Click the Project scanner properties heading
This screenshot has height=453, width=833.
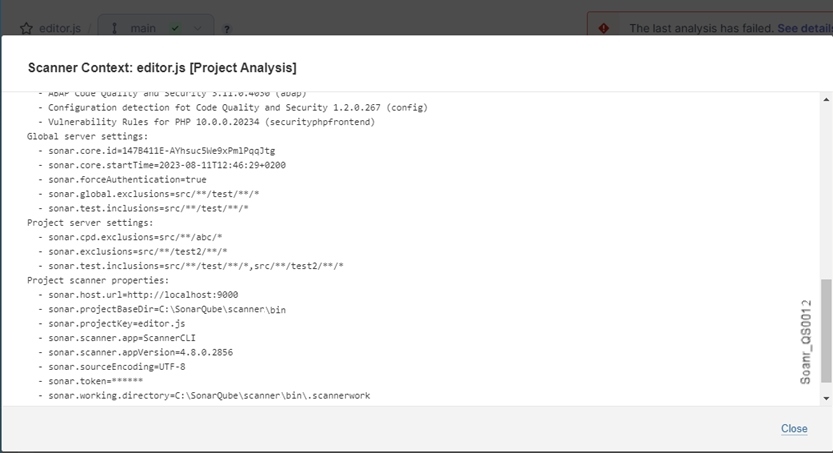point(91,280)
